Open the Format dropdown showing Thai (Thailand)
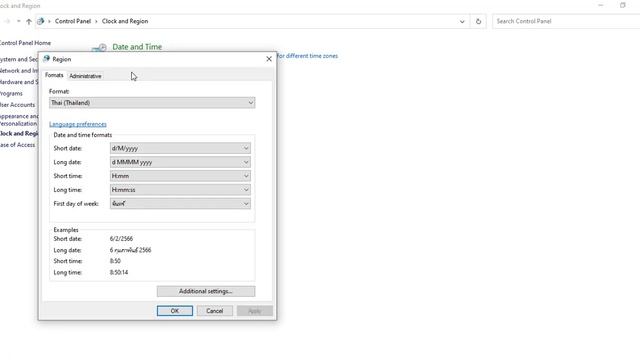This screenshot has height=360, width=640. (152, 103)
